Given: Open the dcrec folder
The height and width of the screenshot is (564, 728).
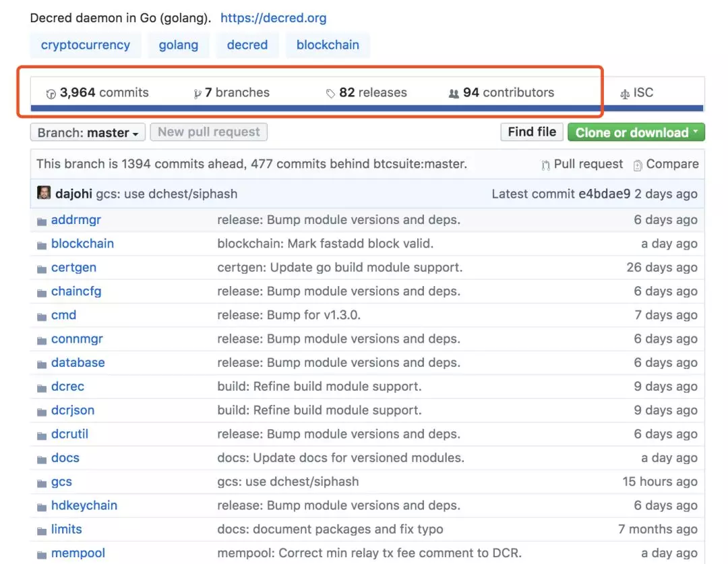Looking at the screenshot, I should [x=67, y=387].
